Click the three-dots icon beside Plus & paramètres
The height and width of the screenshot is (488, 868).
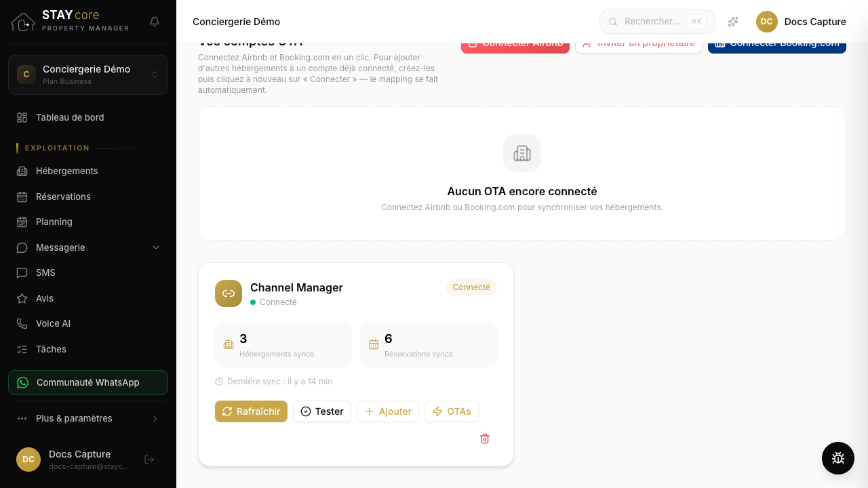coord(22,418)
